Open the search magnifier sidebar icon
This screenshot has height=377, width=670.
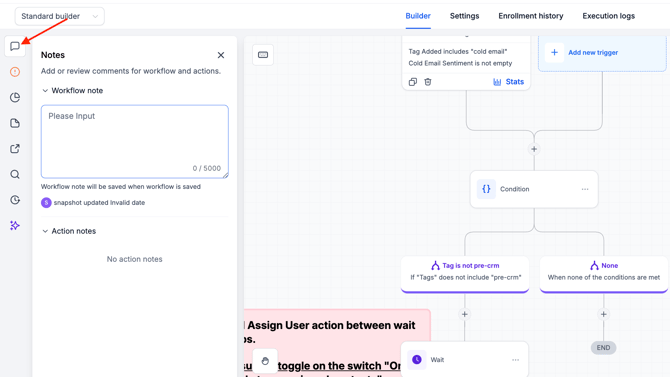(x=15, y=174)
